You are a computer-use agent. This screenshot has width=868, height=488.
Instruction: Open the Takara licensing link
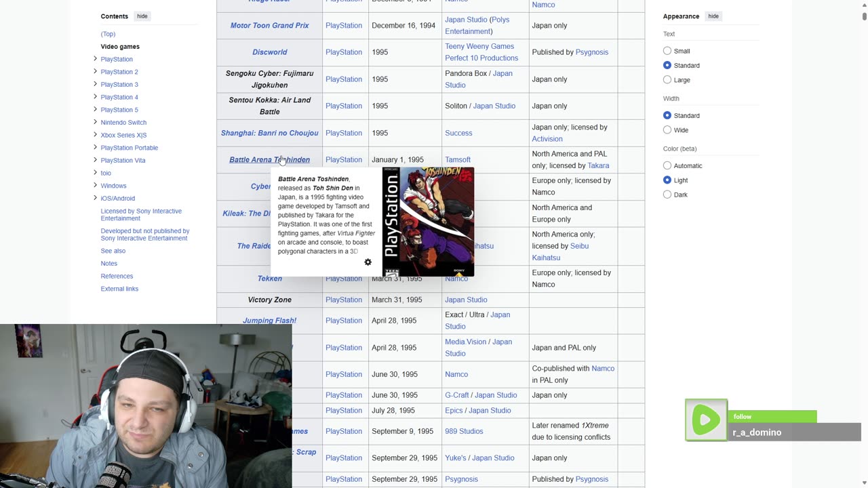tap(598, 165)
